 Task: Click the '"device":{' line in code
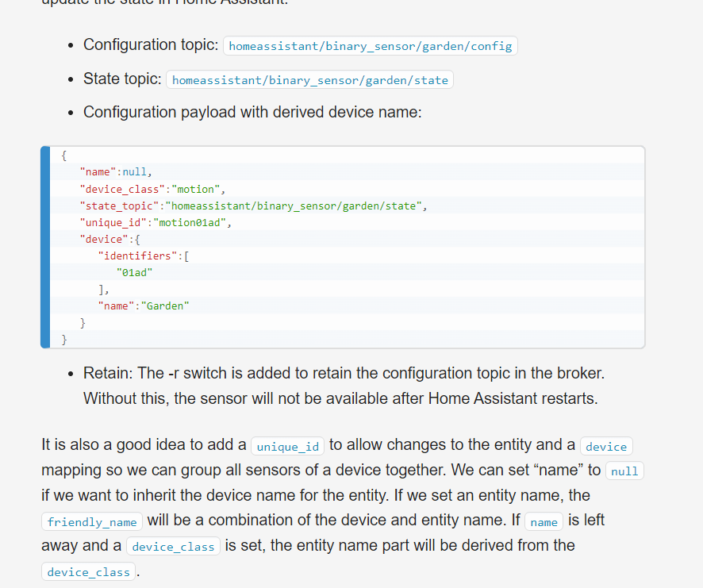[109, 239]
